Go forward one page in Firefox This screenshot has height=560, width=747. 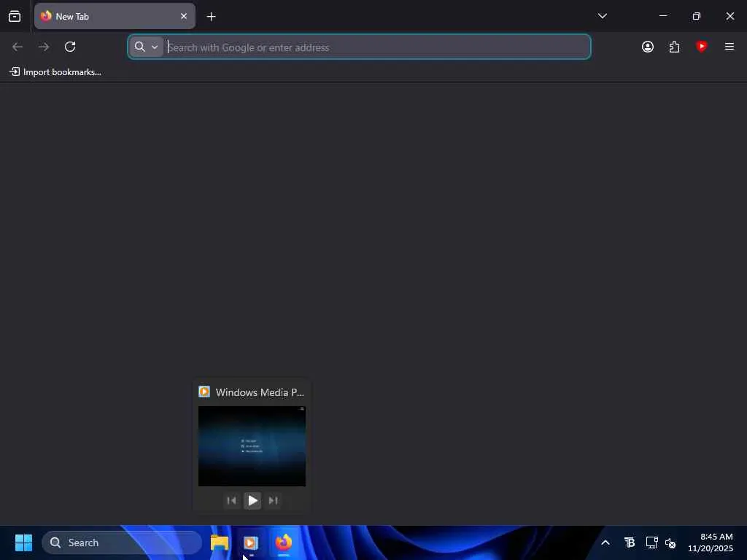[x=44, y=47]
